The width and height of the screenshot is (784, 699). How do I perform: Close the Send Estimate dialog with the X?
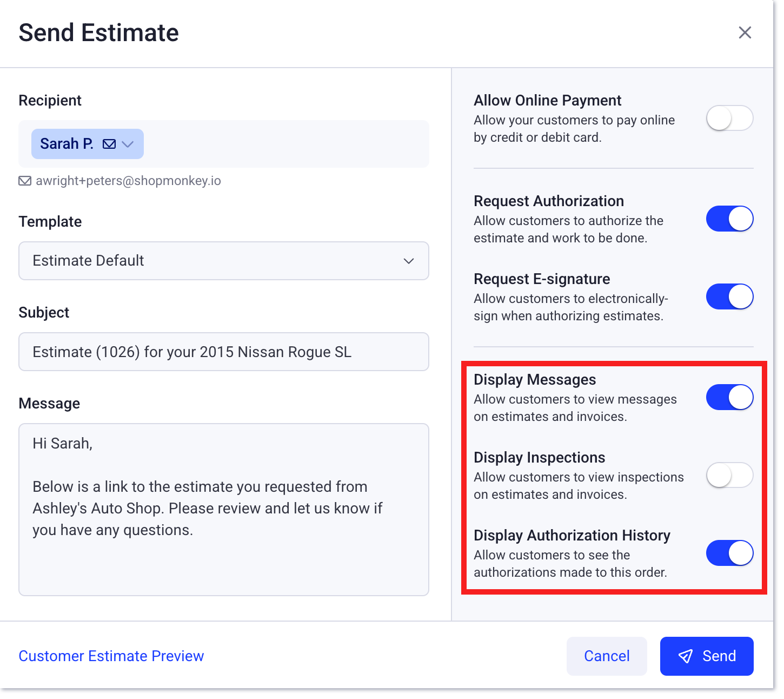[x=745, y=32]
